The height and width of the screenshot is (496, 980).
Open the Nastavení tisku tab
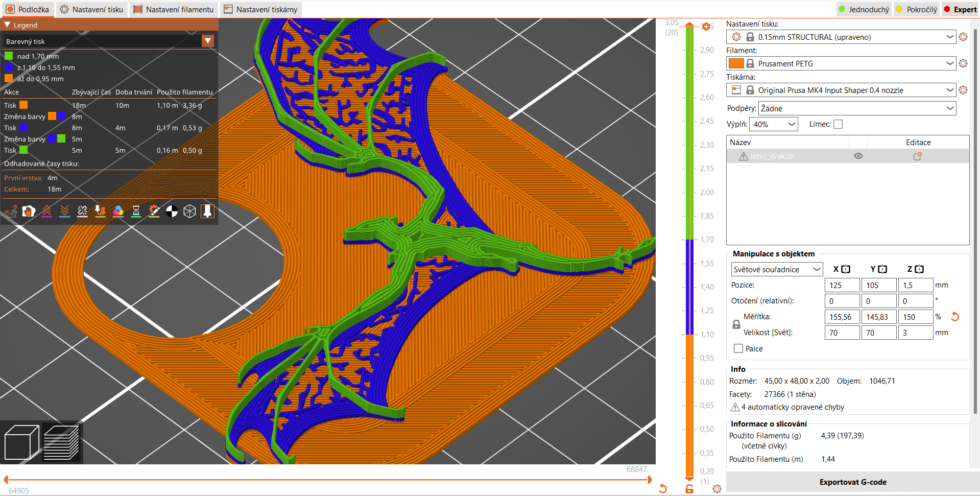point(91,9)
